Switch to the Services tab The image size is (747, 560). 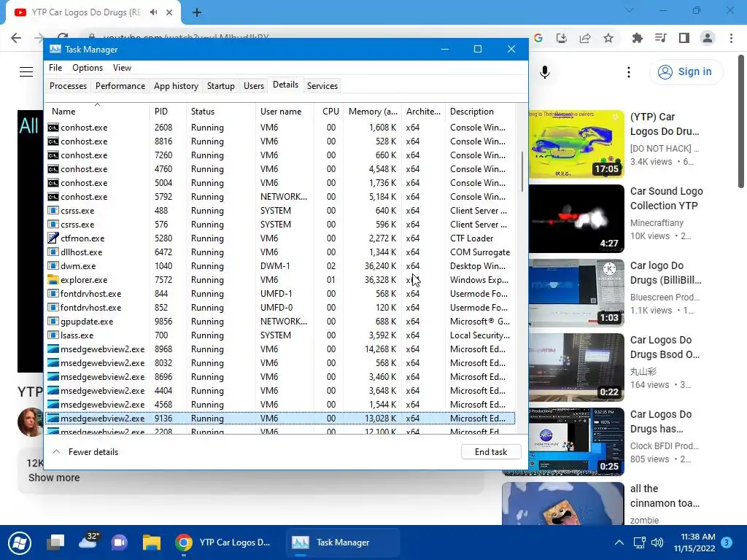(x=322, y=86)
